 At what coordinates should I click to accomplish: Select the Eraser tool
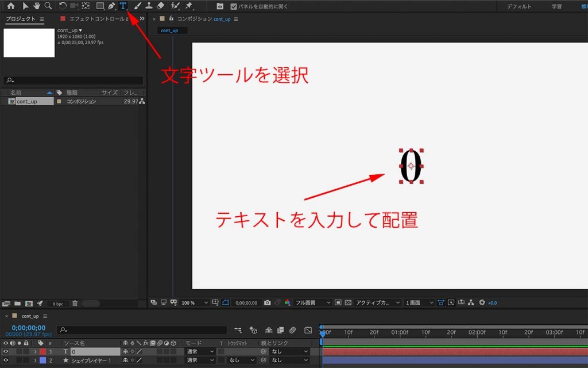click(161, 6)
